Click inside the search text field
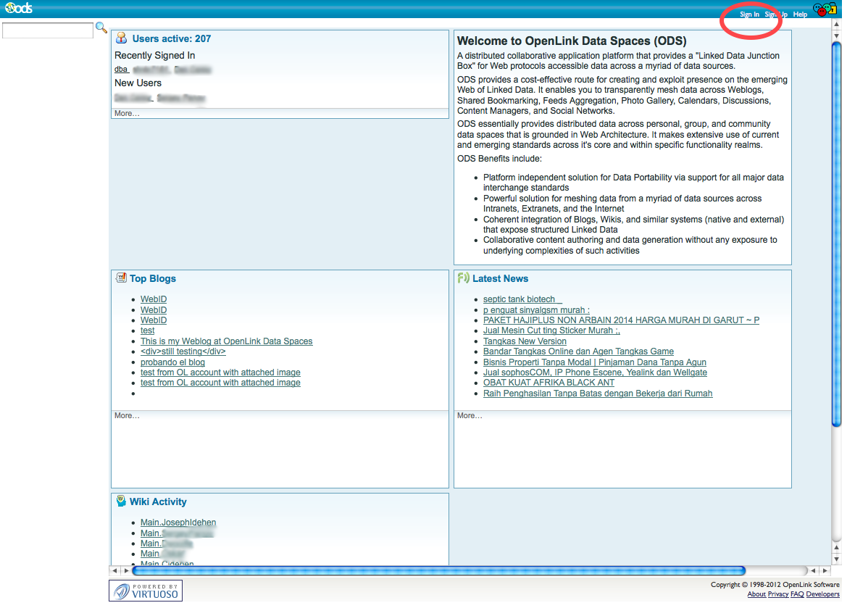 [x=48, y=30]
